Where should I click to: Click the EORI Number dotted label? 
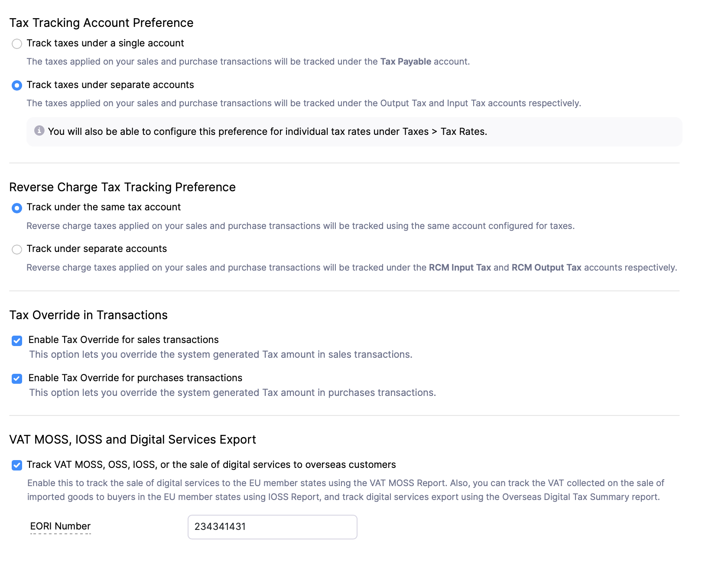(60, 526)
